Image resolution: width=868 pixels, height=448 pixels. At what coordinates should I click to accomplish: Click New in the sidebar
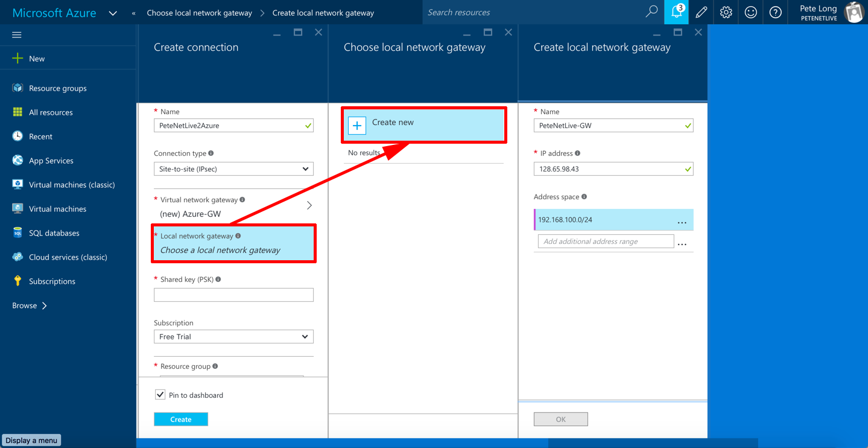pos(37,59)
